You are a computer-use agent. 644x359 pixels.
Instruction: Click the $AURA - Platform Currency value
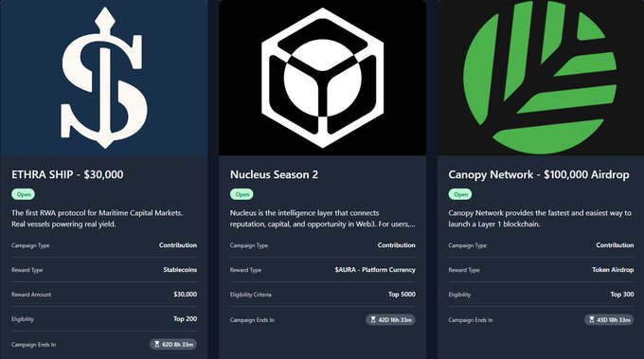click(375, 270)
